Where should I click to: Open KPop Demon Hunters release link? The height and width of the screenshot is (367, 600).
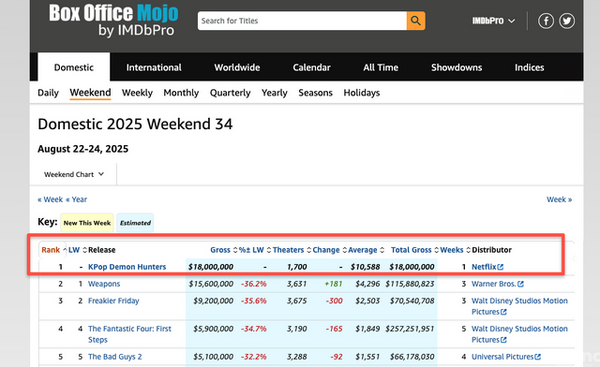[x=127, y=267]
